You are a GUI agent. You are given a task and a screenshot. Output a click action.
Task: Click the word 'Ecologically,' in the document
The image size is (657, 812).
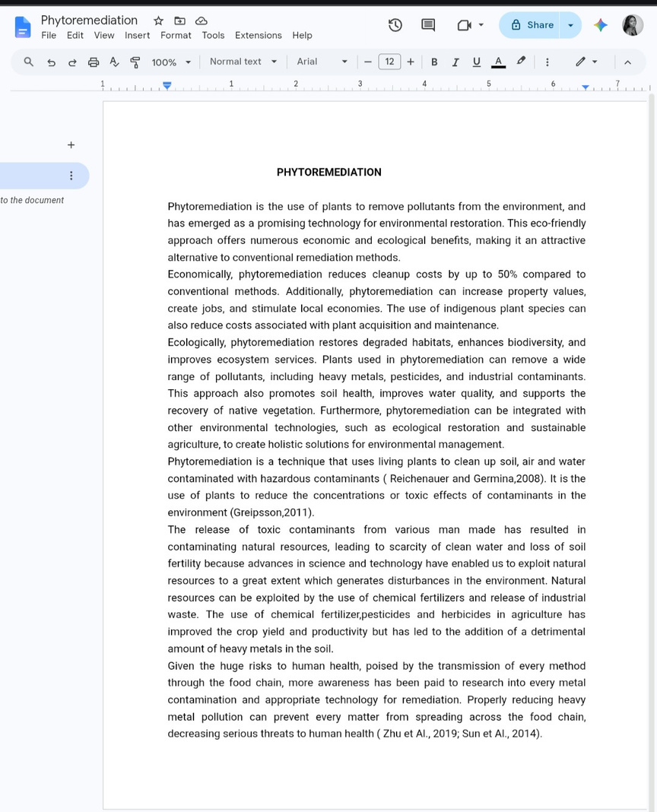click(196, 342)
